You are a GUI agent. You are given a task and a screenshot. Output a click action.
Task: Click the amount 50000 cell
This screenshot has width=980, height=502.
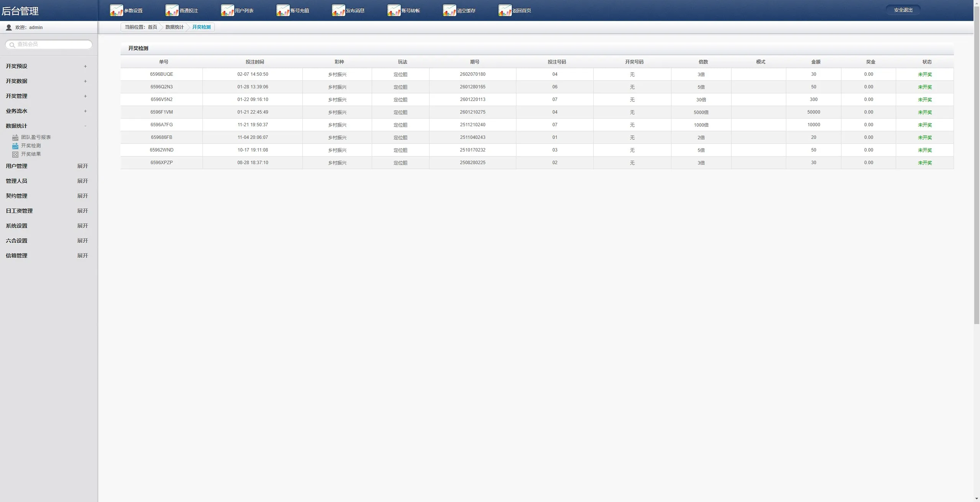[814, 112]
